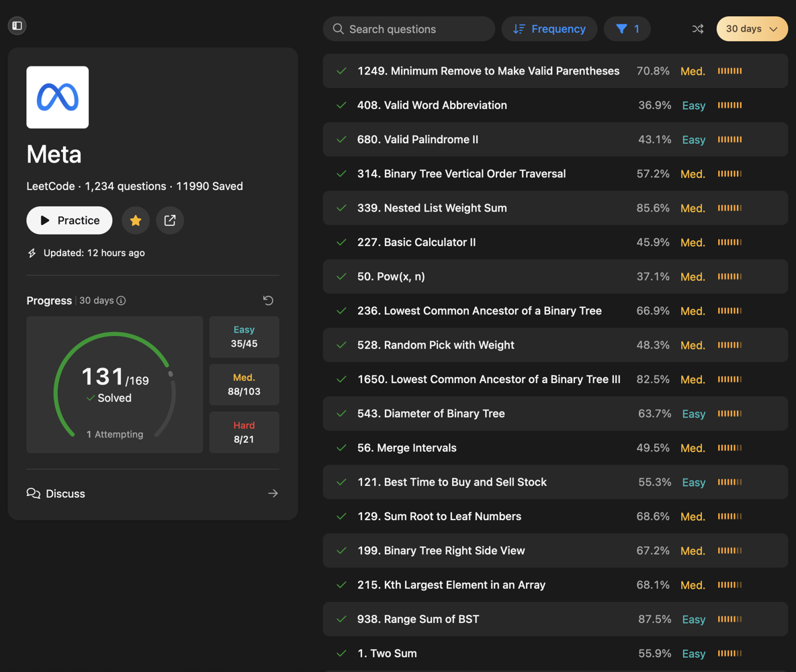Select the Hard 8/21 difficulty tab

244,432
